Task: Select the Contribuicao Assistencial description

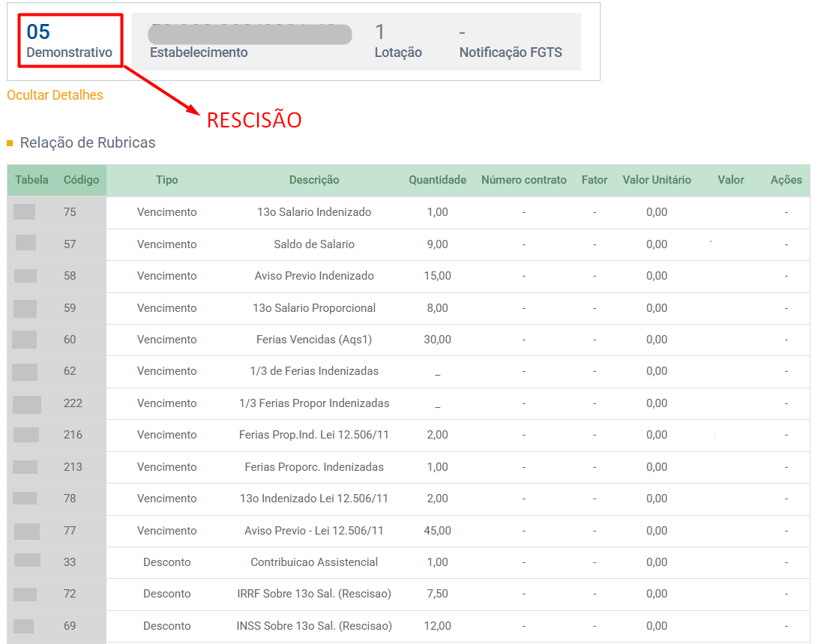Action: 314,562
